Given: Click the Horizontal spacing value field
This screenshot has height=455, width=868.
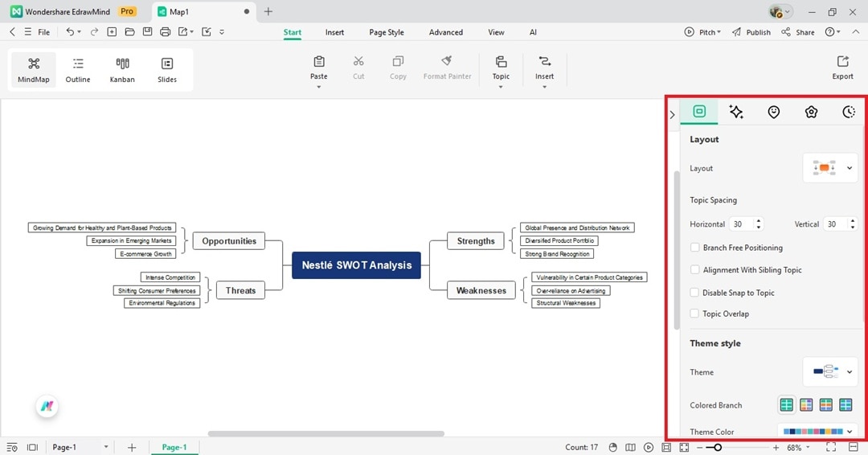Looking at the screenshot, I should coord(742,223).
